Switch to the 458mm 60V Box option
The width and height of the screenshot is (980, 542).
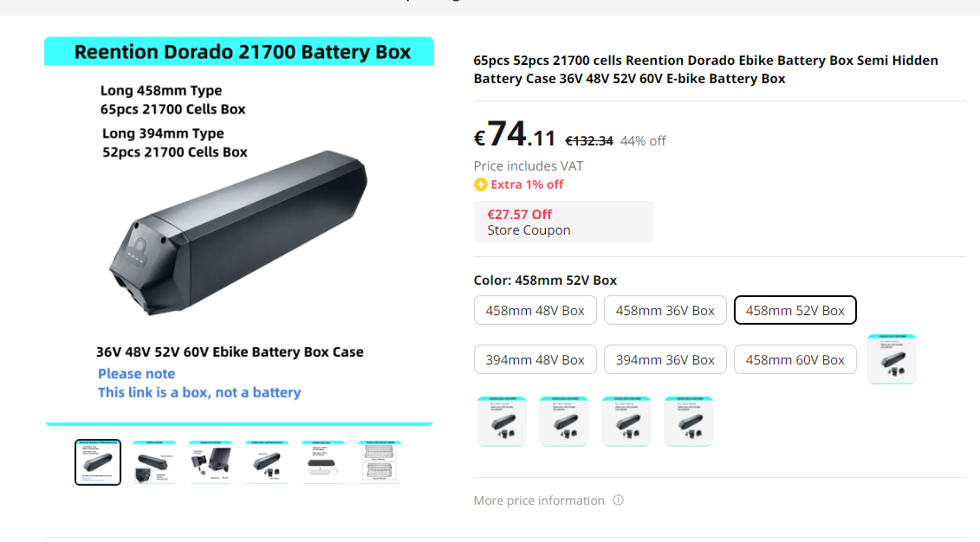point(795,359)
